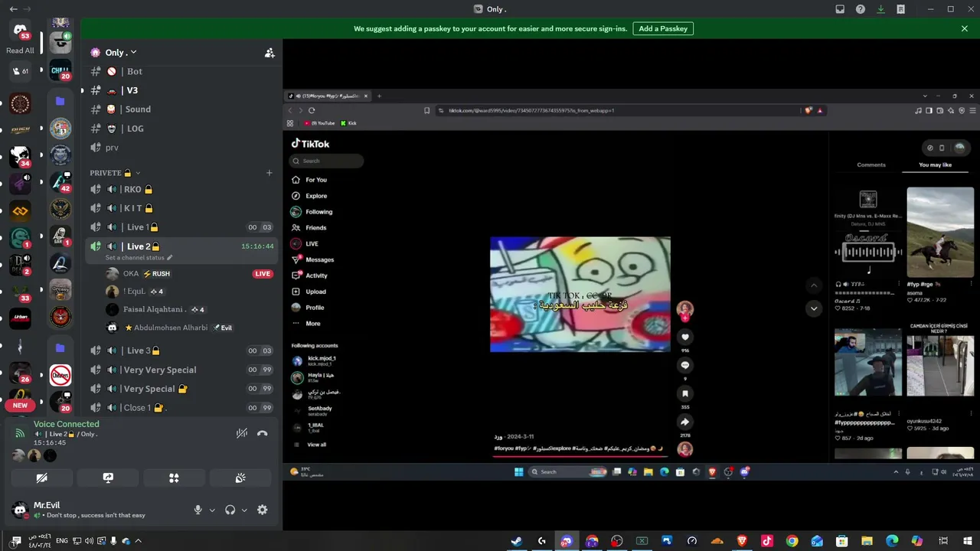Open Steam from the Windows taskbar

click(517, 541)
